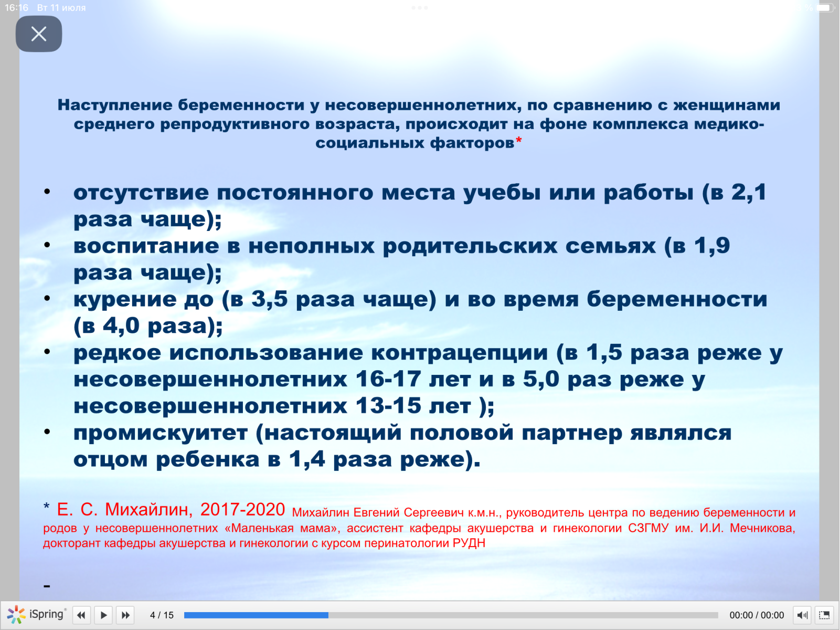Image resolution: width=840 pixels, height=630 pixels.
Task: Close the presentation with the X button
Action: tap(39, 34)
